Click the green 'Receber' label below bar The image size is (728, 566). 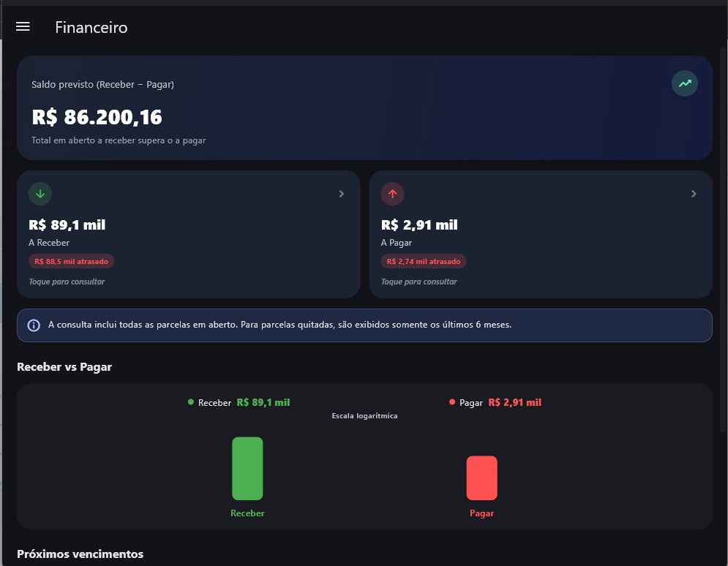coord(247,513)
